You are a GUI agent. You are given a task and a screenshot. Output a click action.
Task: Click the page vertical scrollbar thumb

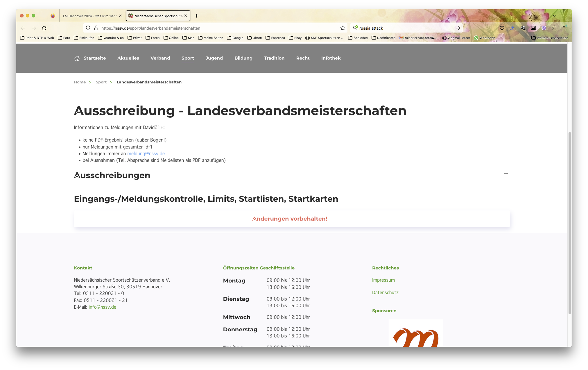569,222
